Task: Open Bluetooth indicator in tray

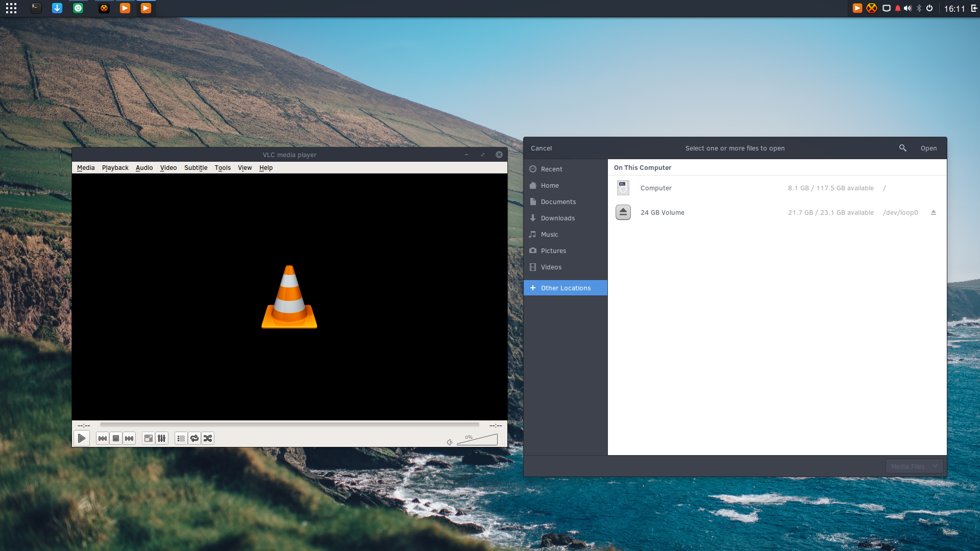Action: [919, 8]
